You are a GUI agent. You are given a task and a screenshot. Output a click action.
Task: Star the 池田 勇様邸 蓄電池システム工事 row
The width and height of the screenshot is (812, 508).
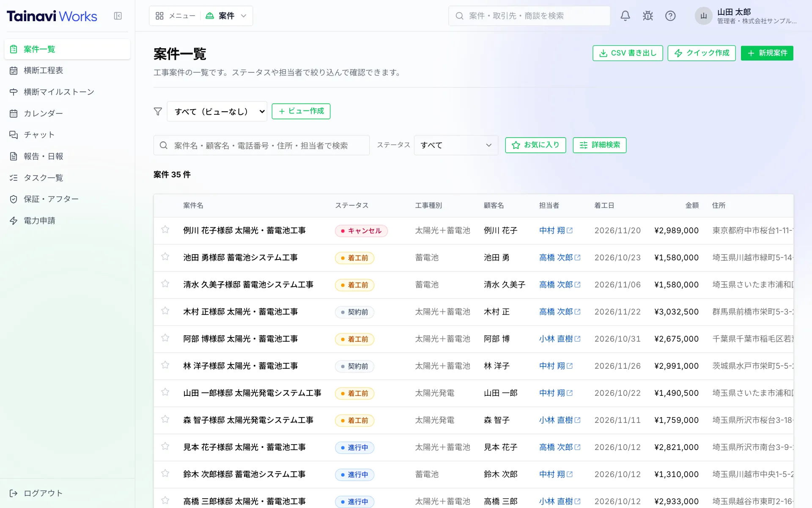click(x=165, y=257)
